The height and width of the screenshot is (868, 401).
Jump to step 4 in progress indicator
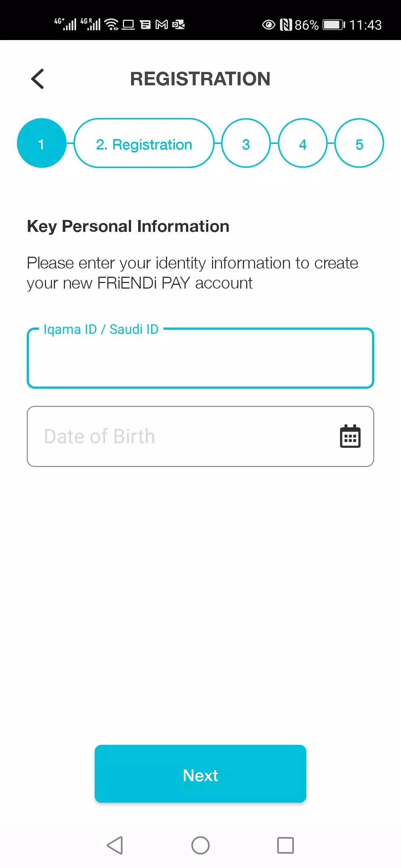[x=303, y=143]
